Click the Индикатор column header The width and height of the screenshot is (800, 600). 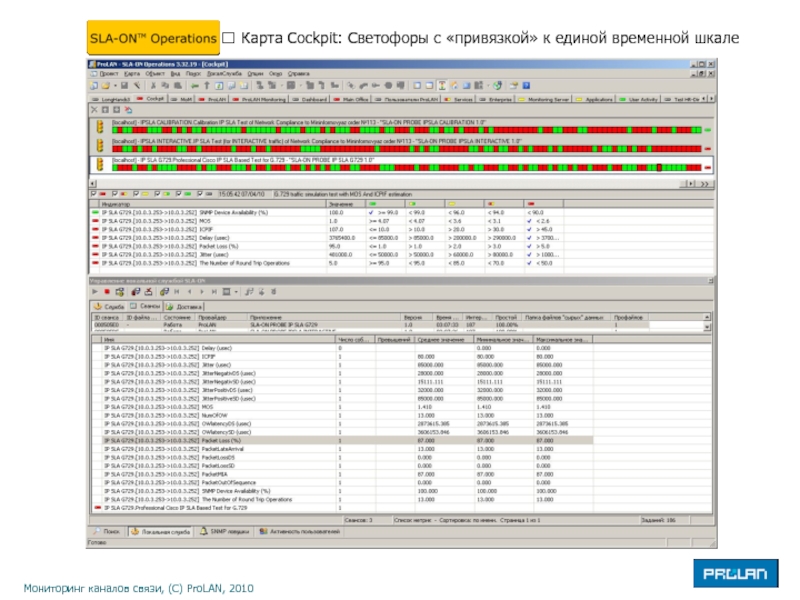click(115, 203)
